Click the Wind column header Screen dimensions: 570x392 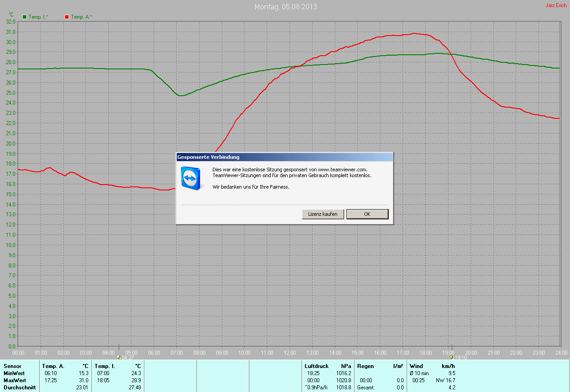click(x=416, y=366)
